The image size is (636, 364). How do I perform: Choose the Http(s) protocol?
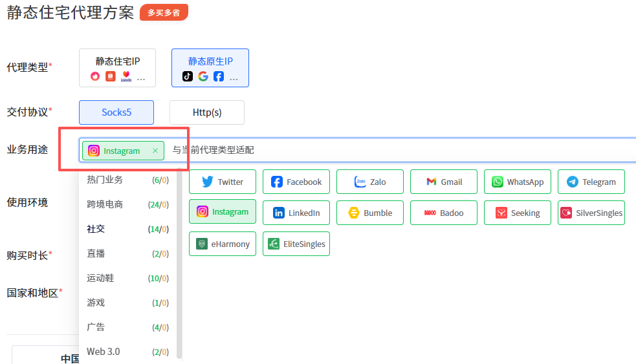tap(207, 112)
